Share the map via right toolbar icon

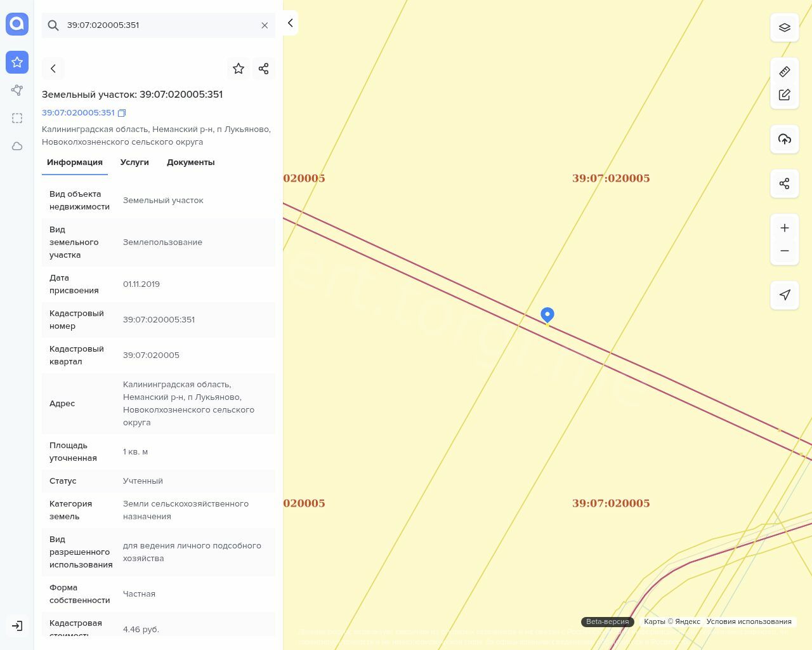(784, 183)
